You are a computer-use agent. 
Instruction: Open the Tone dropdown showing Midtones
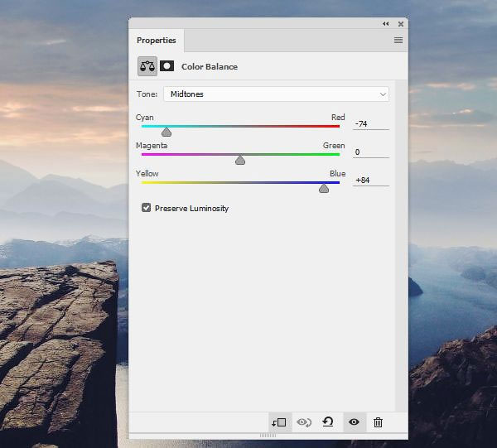coord(276,94)
